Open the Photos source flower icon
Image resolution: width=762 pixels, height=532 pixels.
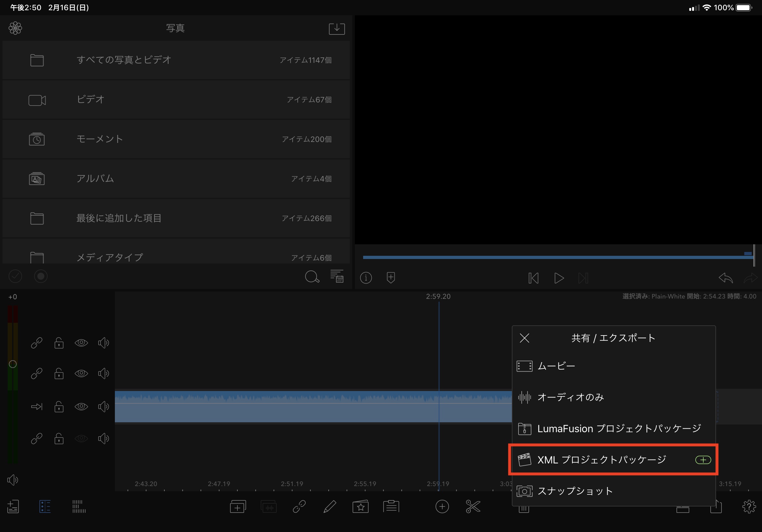pyautogui.click(x=15, y=28)
